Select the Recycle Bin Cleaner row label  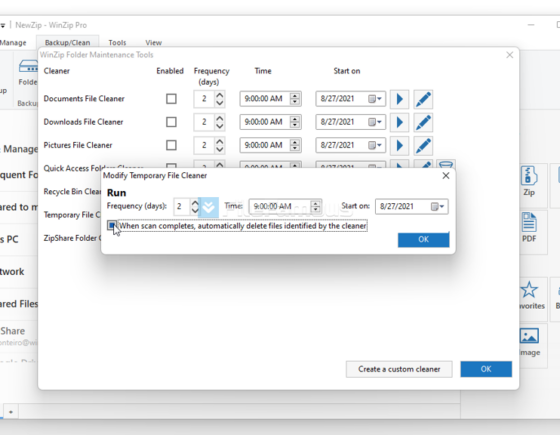(72, 192)
